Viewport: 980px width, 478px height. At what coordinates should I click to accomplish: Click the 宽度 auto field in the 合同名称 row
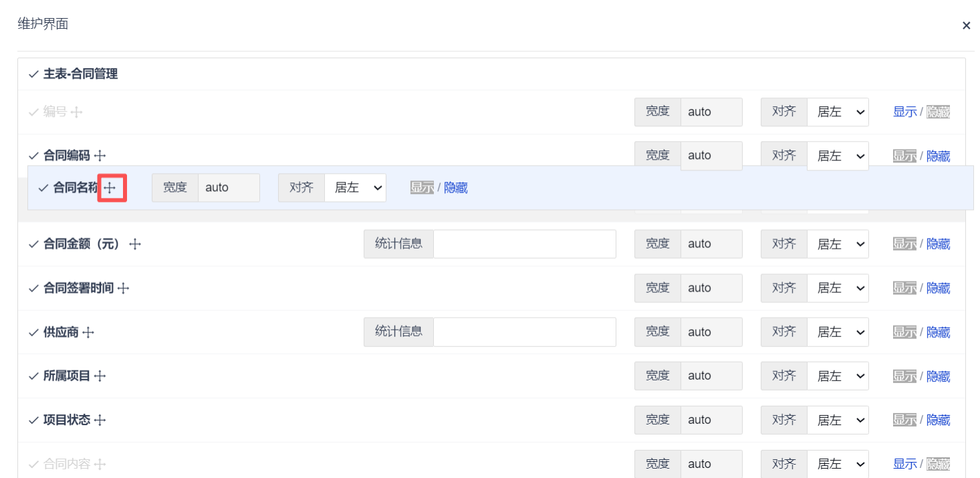coord(229,188)
